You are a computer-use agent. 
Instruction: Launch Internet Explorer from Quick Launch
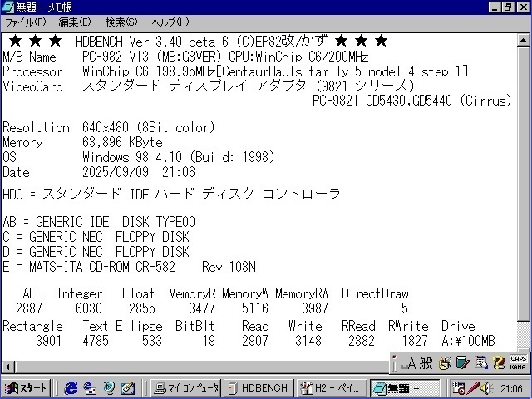(71, 388)
